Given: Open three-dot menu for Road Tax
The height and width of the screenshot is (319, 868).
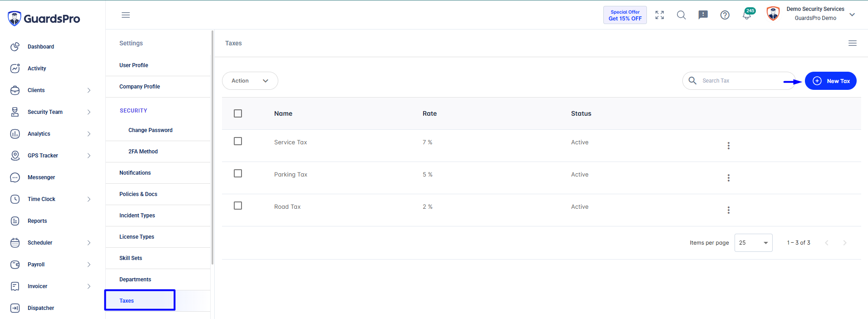Looking at the screenshot, I should tap(729, 210).
